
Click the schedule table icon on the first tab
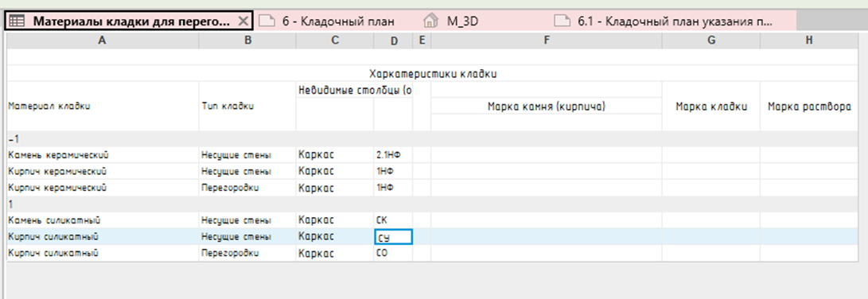tap(18, 21)
